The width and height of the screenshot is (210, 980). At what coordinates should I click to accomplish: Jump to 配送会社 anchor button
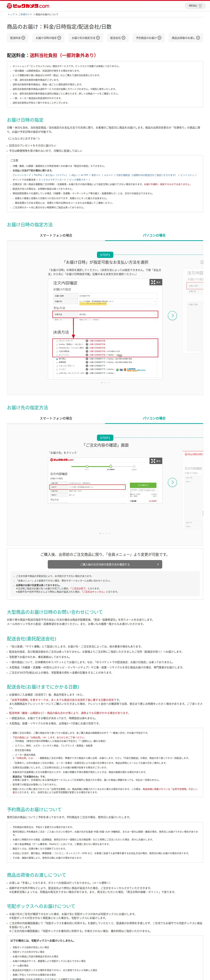tap(118, 38)
